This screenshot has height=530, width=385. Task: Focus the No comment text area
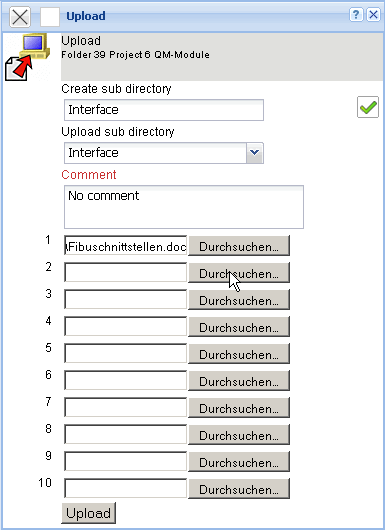(x=184, y=207)
